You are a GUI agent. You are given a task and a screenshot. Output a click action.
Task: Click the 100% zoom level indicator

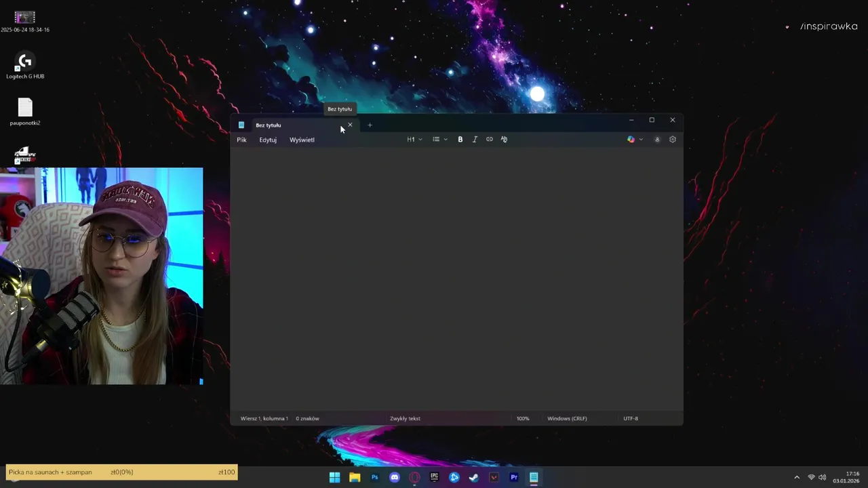pos(523,419)
